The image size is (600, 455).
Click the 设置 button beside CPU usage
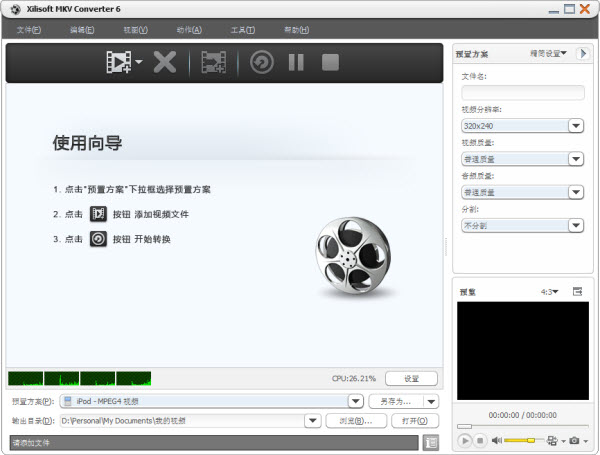pyautogui.click(x=411, y=378)
